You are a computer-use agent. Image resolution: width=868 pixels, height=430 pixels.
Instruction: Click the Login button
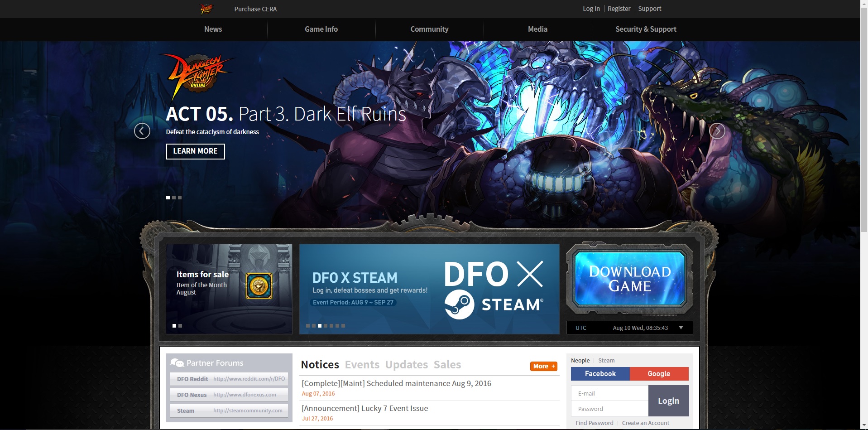click(668, 401)
